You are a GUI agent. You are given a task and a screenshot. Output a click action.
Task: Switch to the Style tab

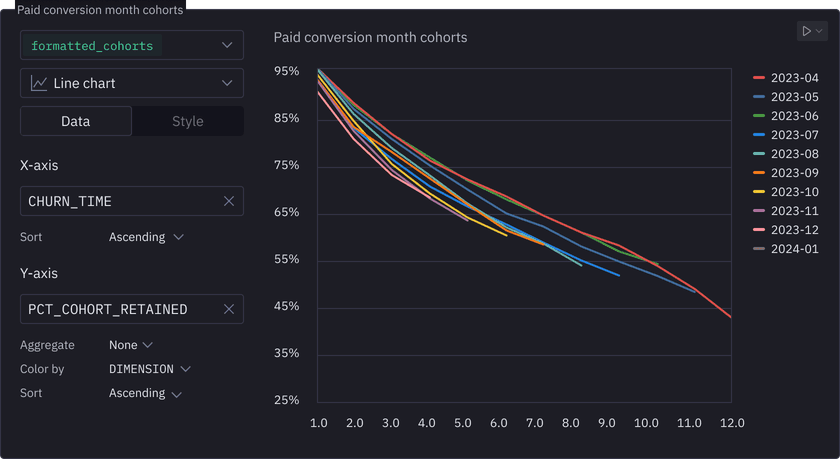coord(188,121)
